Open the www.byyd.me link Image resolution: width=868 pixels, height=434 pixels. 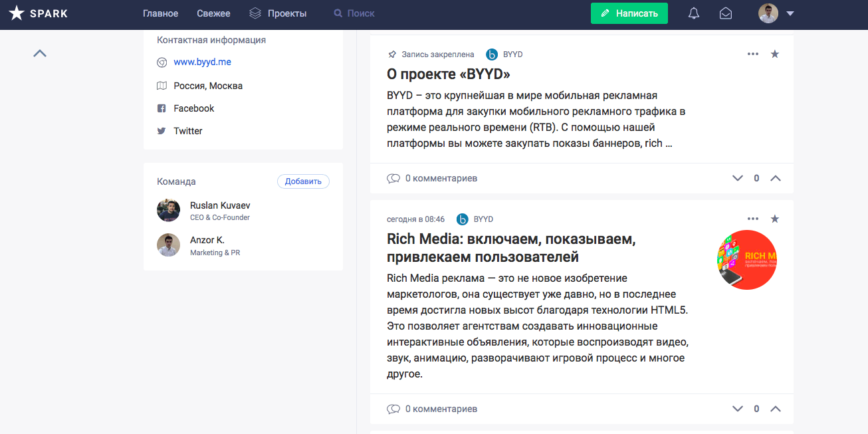pyautogui.click(x=203, y=62)
